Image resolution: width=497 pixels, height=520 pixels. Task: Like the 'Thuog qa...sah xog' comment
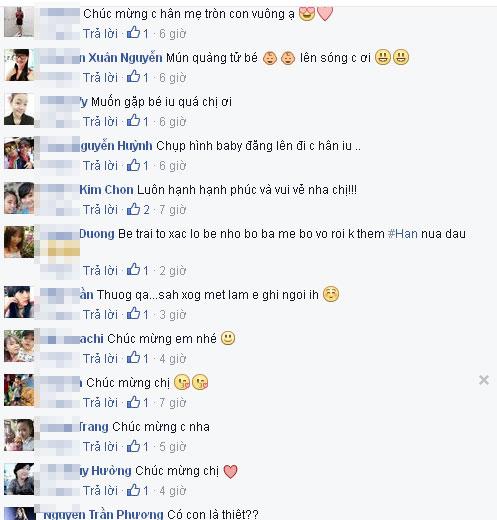coord(133,314)
